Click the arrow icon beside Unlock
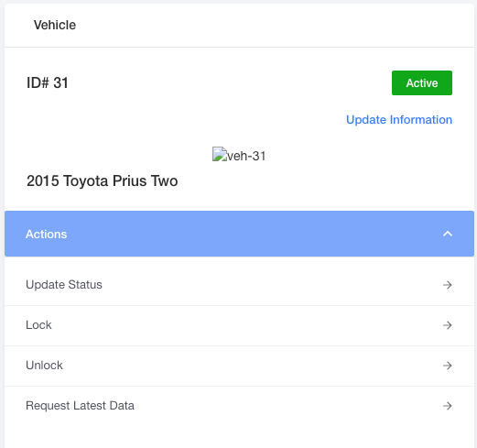Viewport: 477px width, 448px height. coord(448,366)
